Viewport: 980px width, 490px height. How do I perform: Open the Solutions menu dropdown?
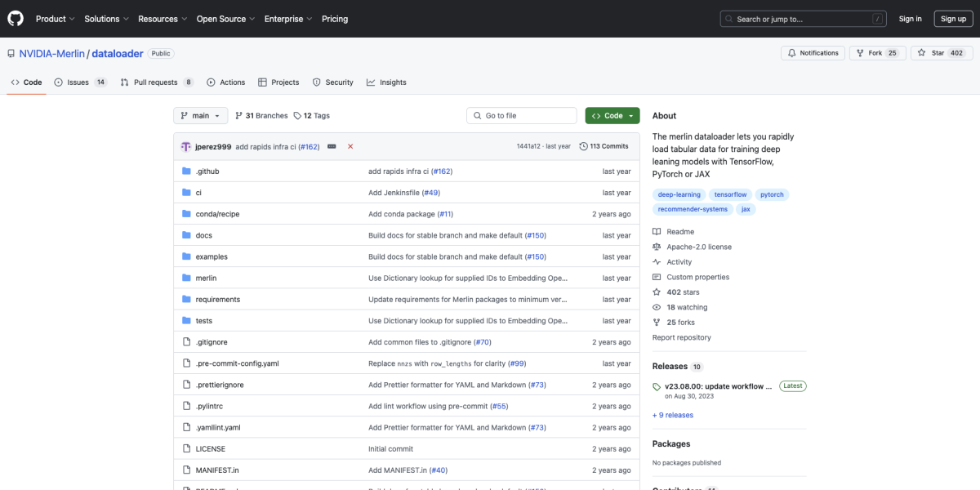[x=106, y=19]
